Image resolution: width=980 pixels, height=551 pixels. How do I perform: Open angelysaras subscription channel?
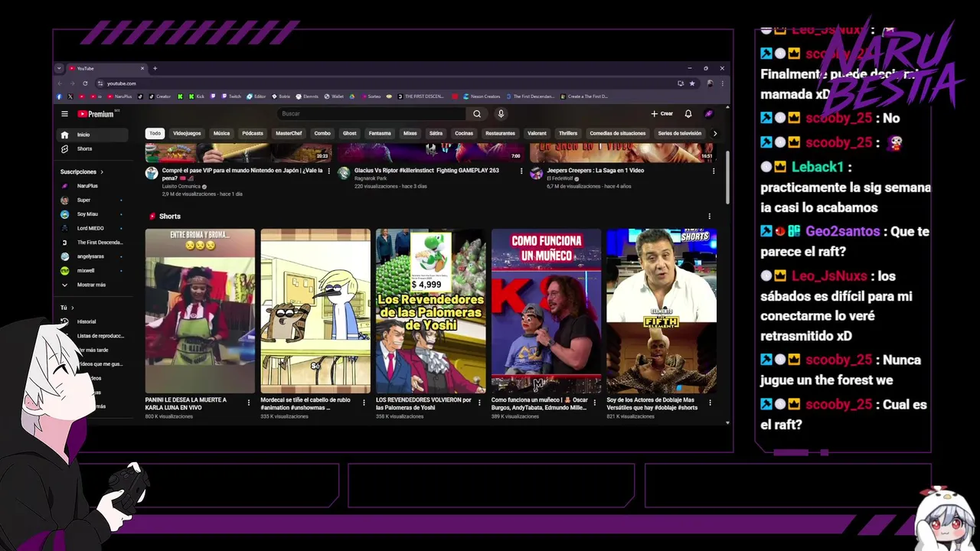[x=93, y=256]
